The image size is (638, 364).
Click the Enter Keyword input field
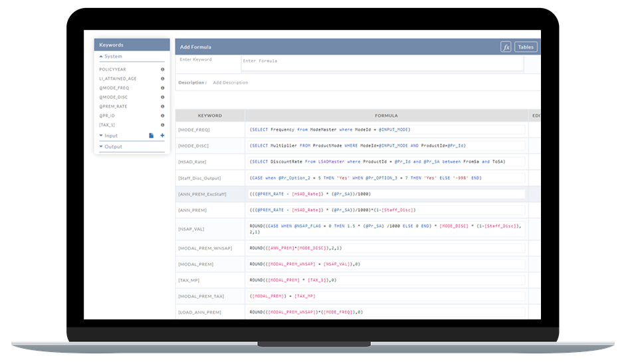(x=207, y=63)
